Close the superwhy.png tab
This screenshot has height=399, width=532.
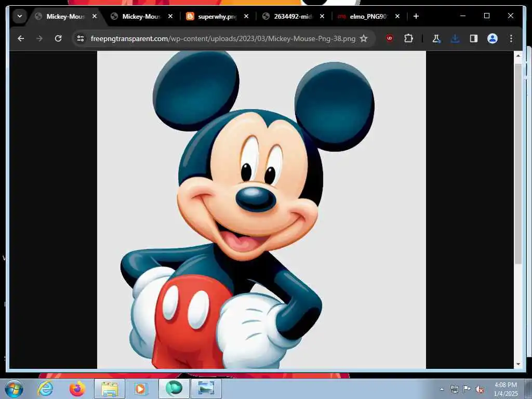[x=246, y=16]
